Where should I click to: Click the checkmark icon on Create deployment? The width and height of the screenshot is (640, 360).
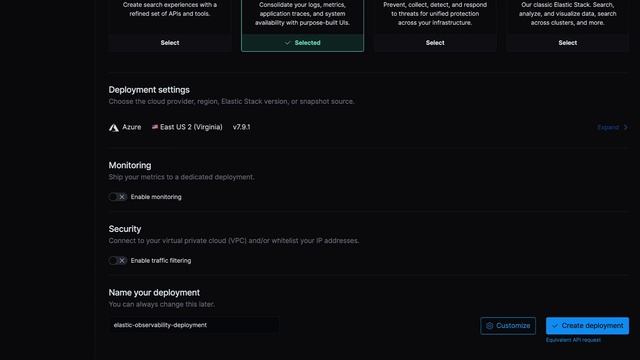[x=554, y=326]
